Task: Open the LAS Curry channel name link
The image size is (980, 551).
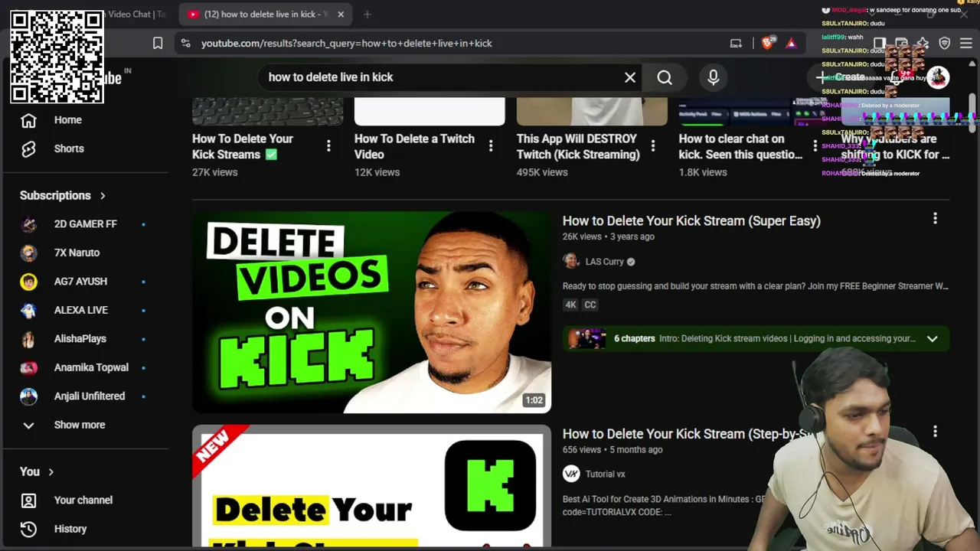Action: click(605, 262)
